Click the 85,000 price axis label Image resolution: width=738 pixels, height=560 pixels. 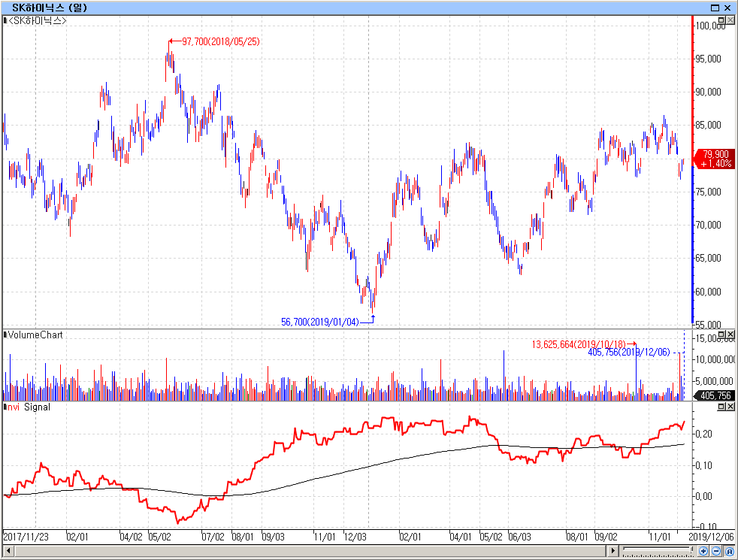coord(709,125)
